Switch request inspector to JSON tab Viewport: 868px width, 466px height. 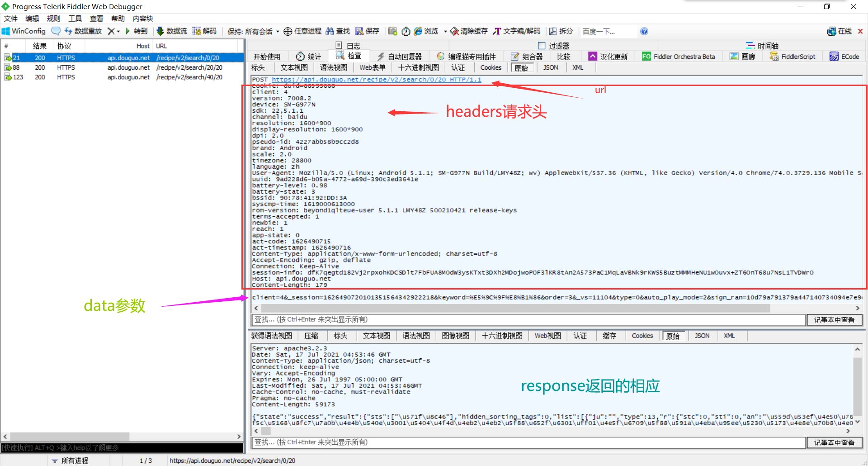pyautogui.click(x=551, y=67)
